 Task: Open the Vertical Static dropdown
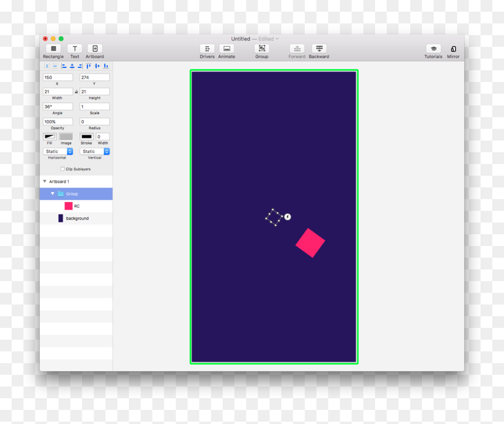pos(94,151)
